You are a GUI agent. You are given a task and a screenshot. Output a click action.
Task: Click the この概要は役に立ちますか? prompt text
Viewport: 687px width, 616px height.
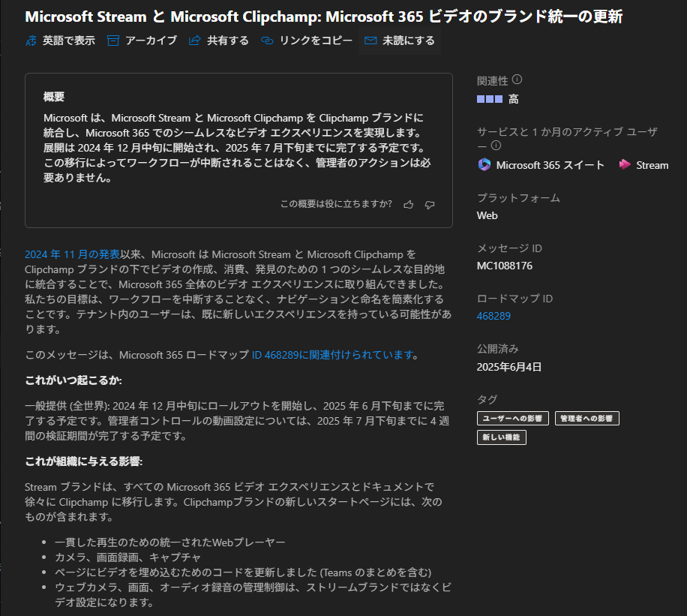[336, 204]
